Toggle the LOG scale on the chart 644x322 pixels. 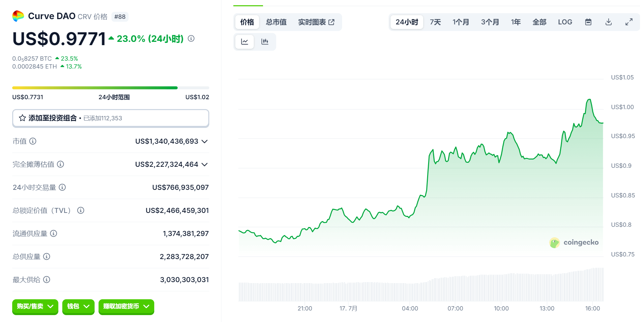tap(565, 22)
